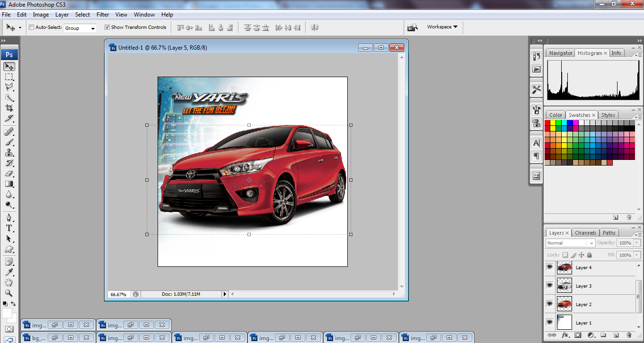The image size is (644, 343).
Task: Select the Polygonal Lasso tool
Action: pos(9,87)
